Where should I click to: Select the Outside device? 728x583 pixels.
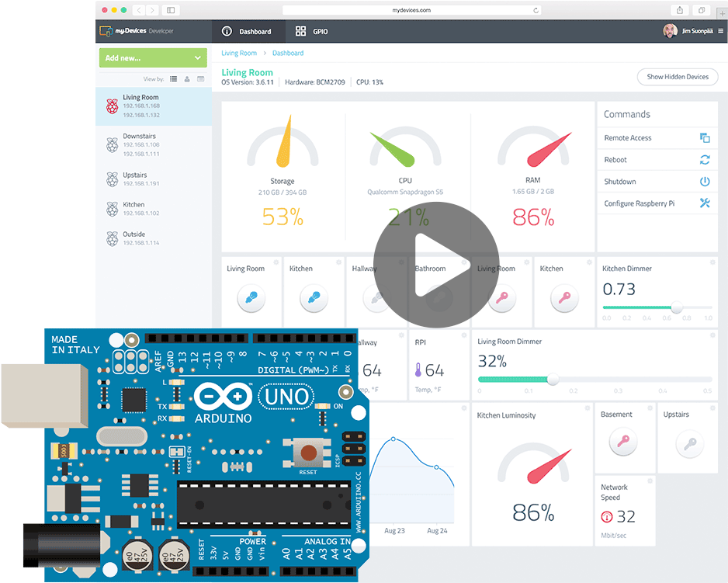coord(154,238)
